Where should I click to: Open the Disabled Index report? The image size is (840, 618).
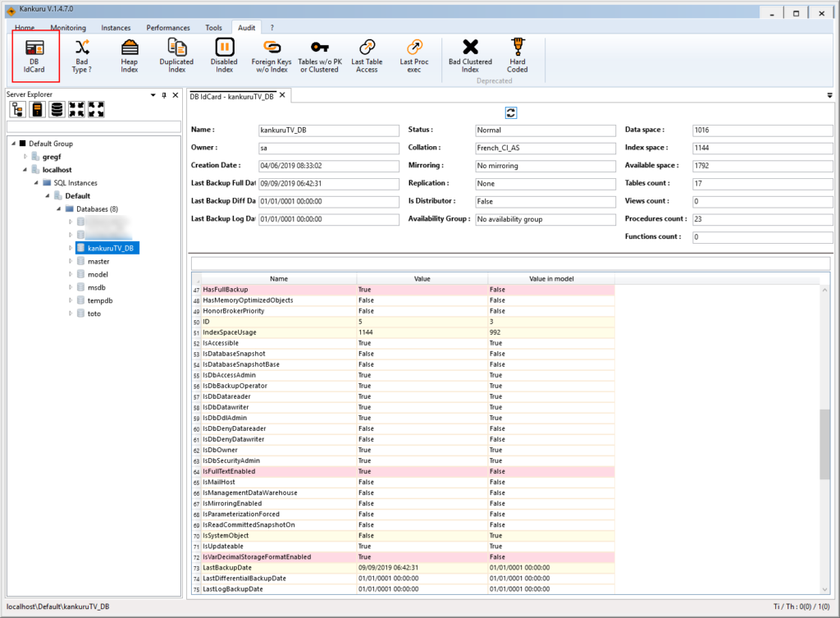224,56
